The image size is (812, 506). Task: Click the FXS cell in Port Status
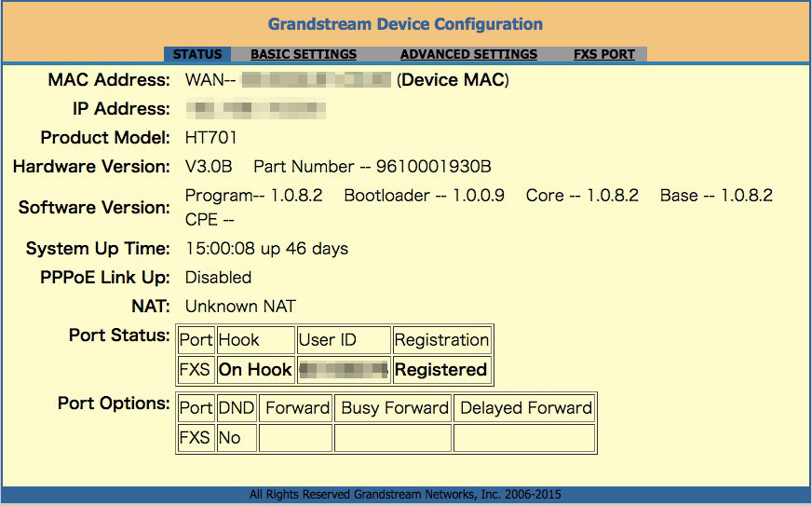196,370
